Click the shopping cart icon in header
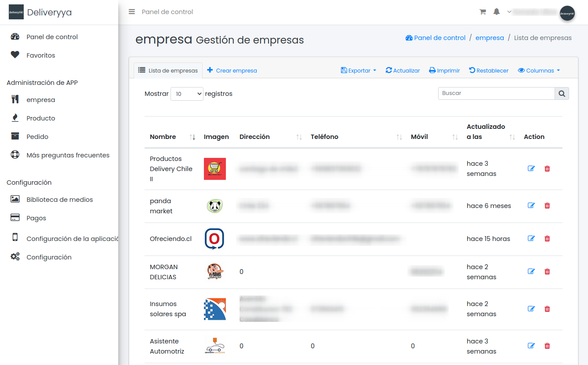This screenshot has height=365, width=588. (x=483, y=12)
